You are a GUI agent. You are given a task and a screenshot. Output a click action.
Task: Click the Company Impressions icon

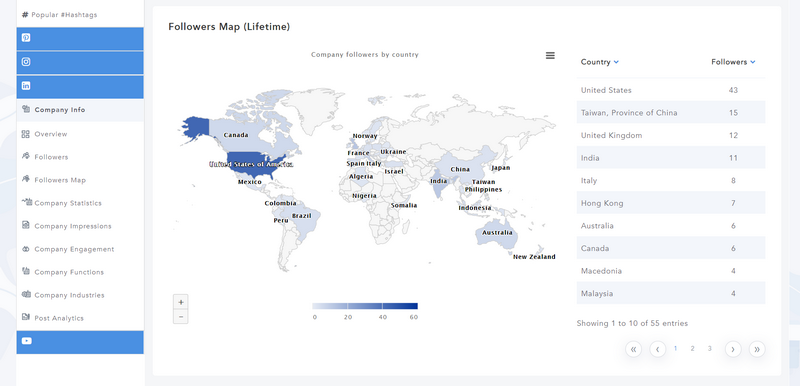click(26, 225)
